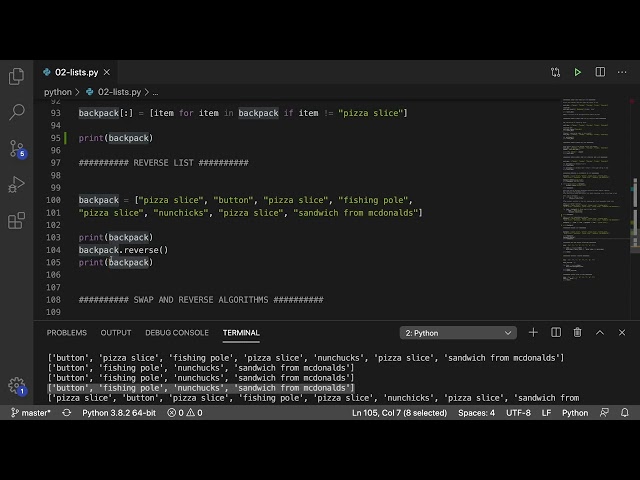Viewport: 640px width, 480px height.
Task: Change indentation via Spaces: 4
Action: (x=476, y=413)
